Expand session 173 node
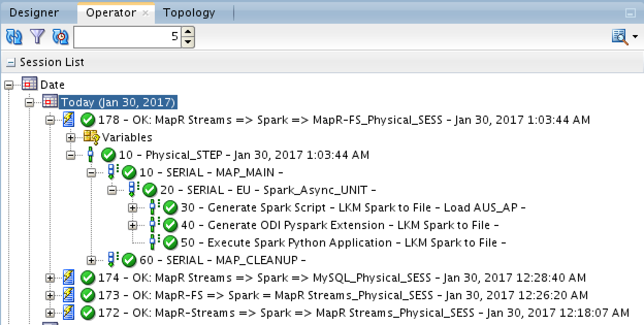This screenshot has width=644, height=325. pos(50,295)
